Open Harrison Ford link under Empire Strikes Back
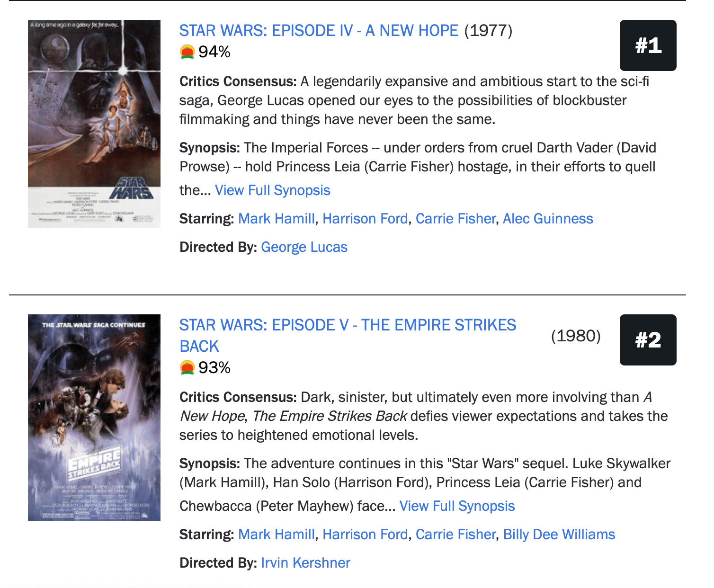The image size is (714, 588). point(365,535)
